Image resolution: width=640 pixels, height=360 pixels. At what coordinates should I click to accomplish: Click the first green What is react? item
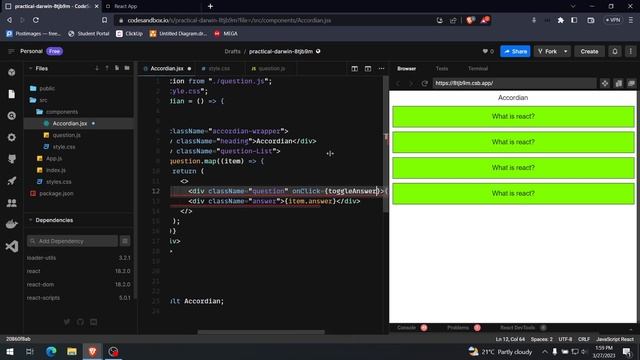pyautogui.click(x=513, y=117)
